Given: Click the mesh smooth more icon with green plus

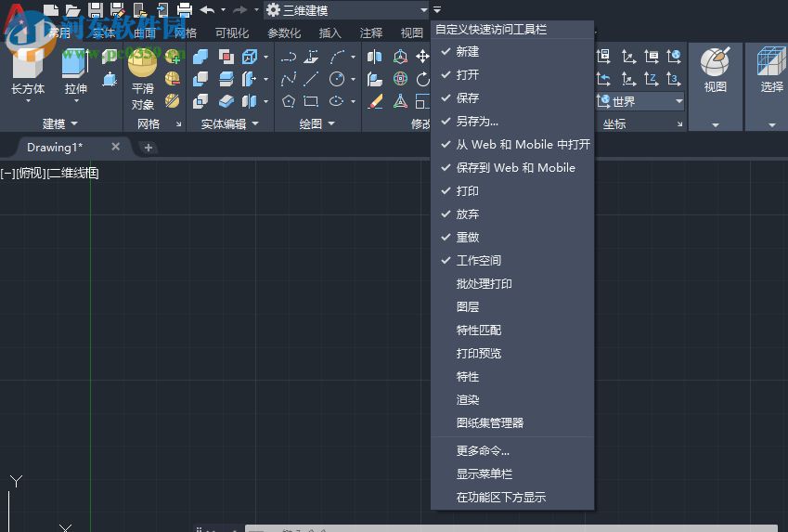Looking at the screenshot, I should click(x=173, y=56).
